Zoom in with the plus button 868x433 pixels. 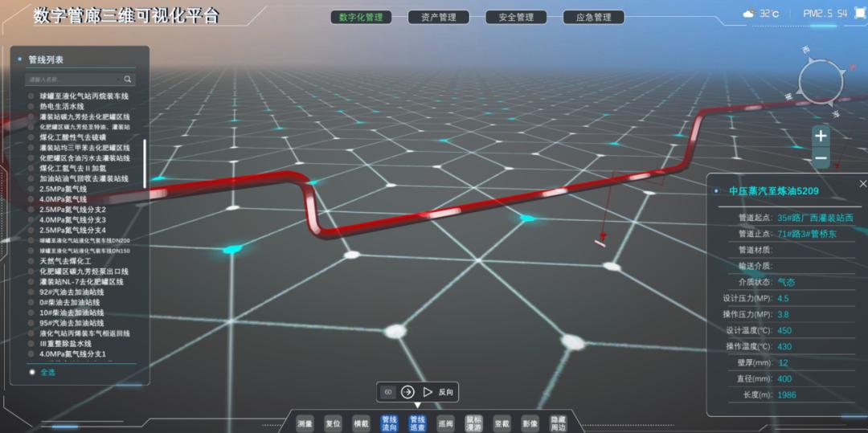click(821, 136)
